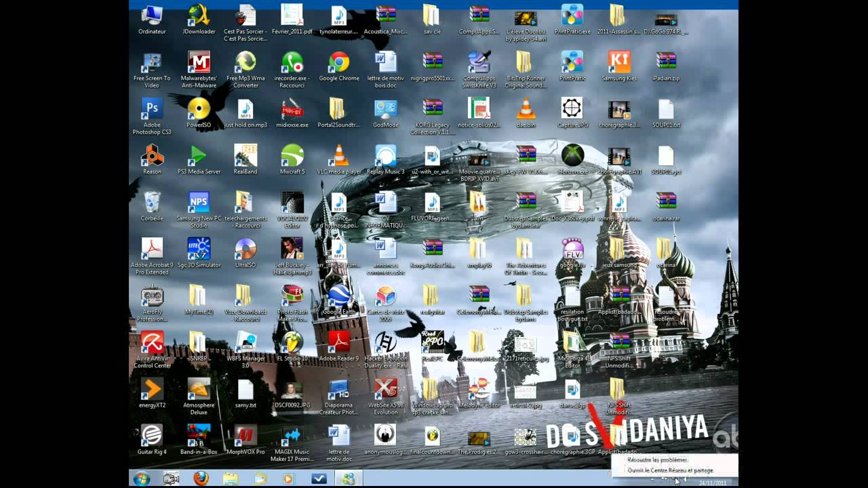Launch the Google Earth shortcut
The image size is (868, 488).
click(x=339, y=300)
